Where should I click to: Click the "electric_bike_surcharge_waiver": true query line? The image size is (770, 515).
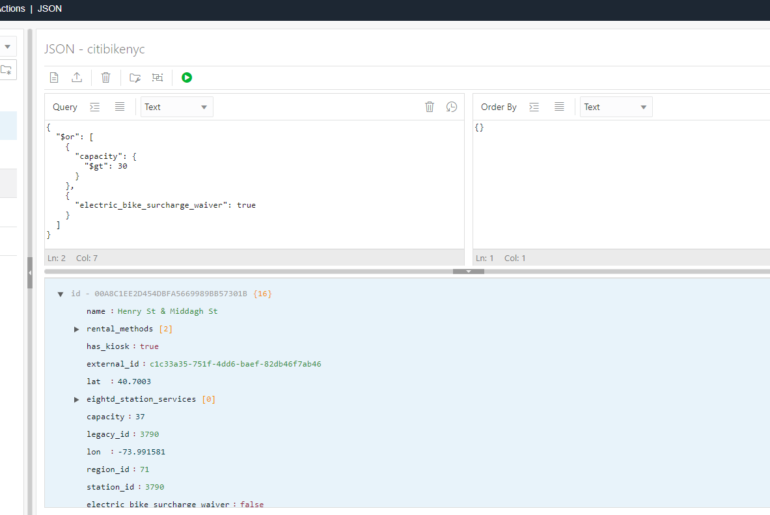[165, 205]
